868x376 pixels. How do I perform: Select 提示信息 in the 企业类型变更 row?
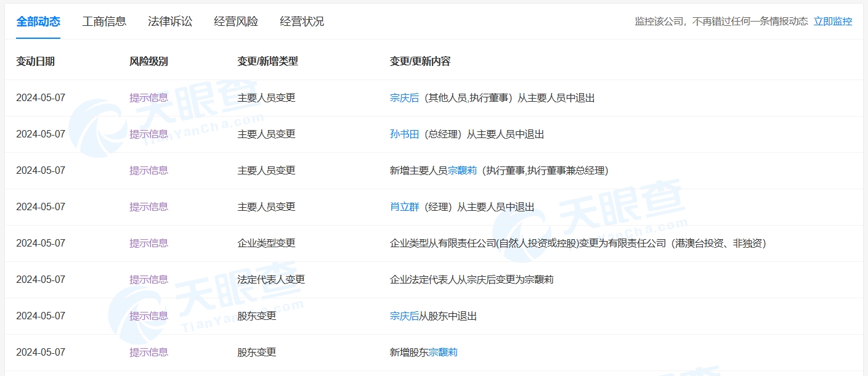click(148, 243)
